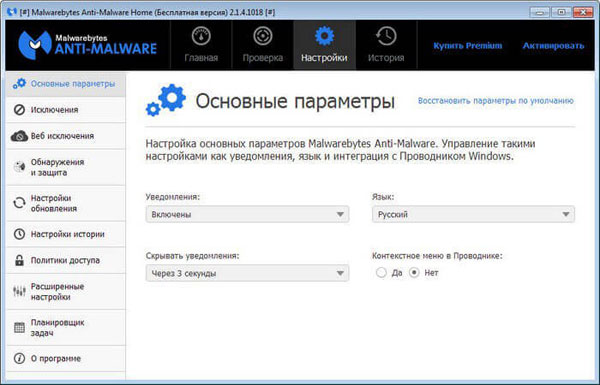Click the Купить Premium link
This screenshot has height=385, width=600.
pos(468,46)
